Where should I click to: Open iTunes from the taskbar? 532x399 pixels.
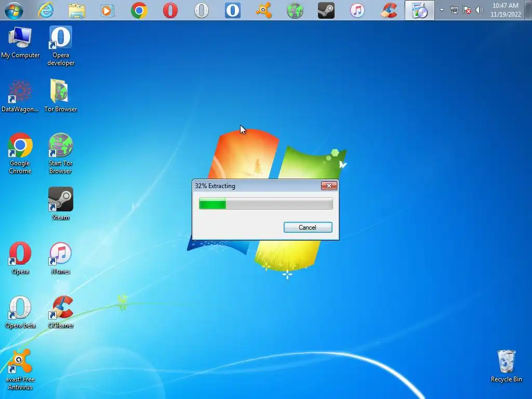[357, 10]
